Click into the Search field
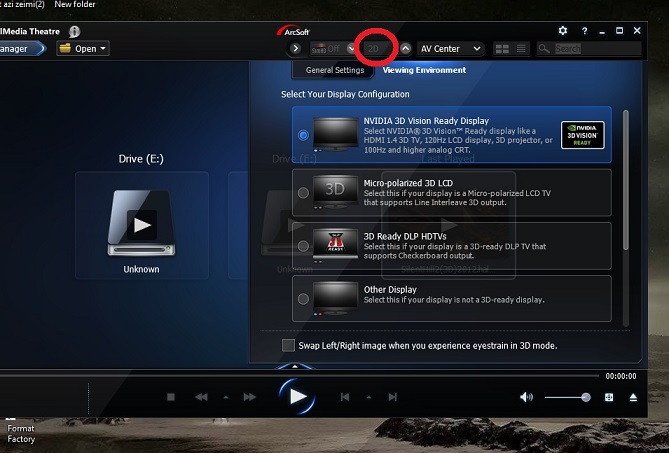Image resolution: width=669 pixels, height=453 pixels. 596,49
